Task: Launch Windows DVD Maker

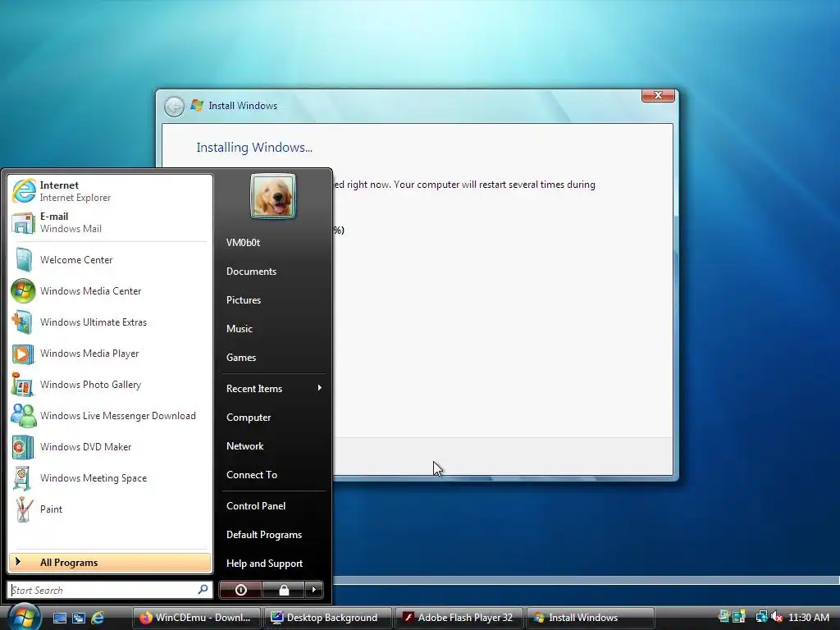Action: coord(110,447)
